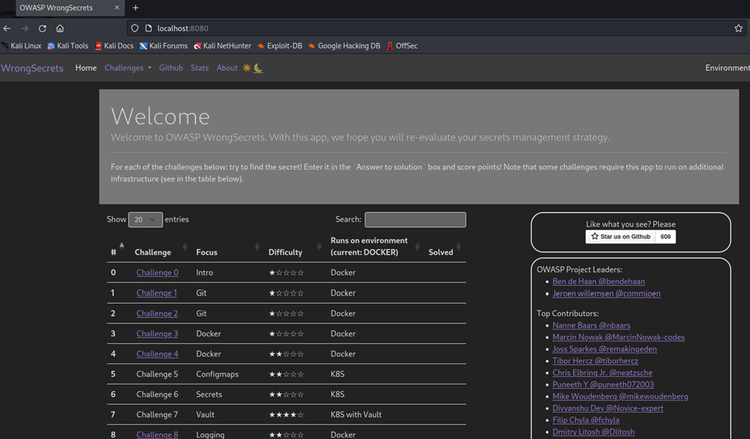
Task: Click the Search input field
Action: tap(415, 220)
